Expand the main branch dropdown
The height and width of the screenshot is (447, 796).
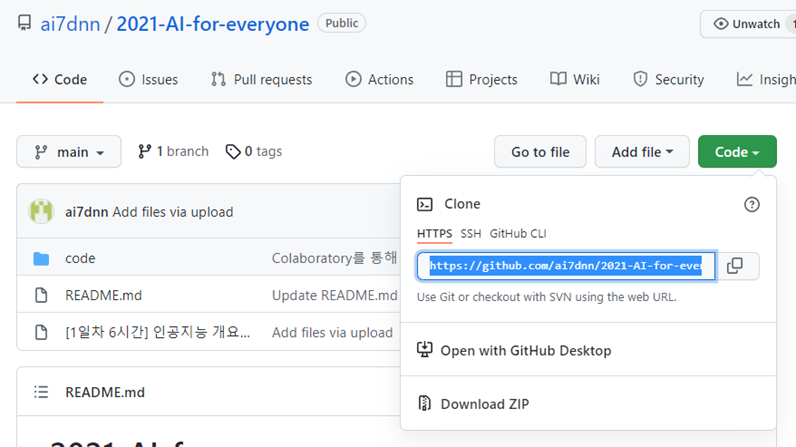[x=69, y=152]
